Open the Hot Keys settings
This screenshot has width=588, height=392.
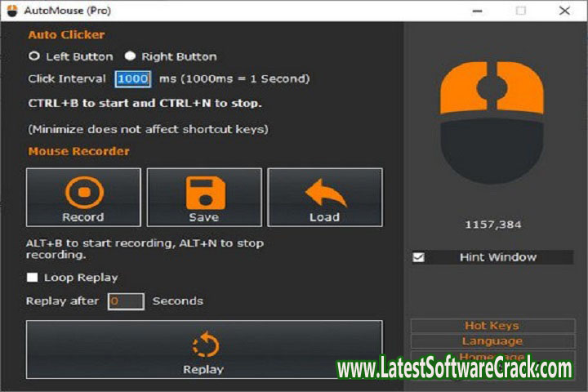(x=492, y=326)
